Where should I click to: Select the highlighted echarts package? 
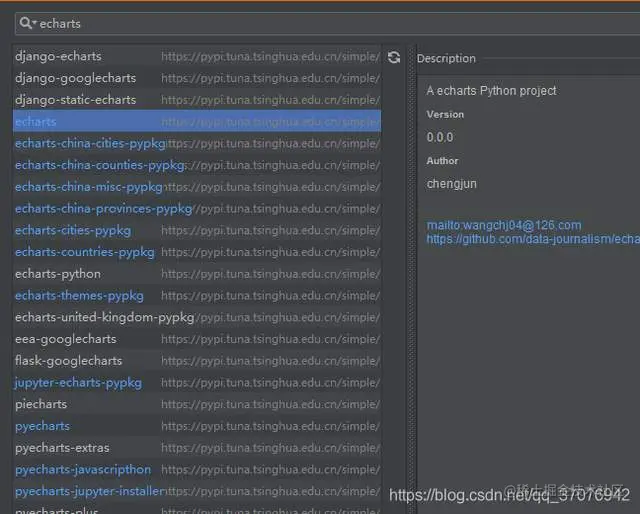pyautogui.click(x=197, y=121)
